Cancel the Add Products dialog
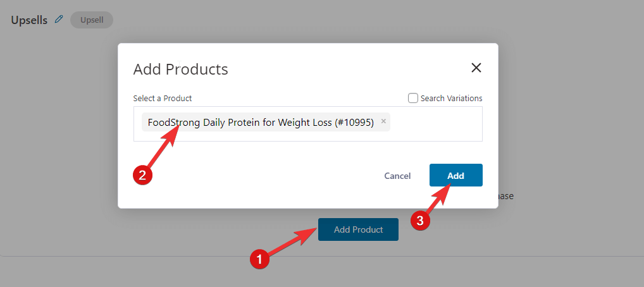The width and height of the screenshot is (644, 287). (x=397, y=176)
